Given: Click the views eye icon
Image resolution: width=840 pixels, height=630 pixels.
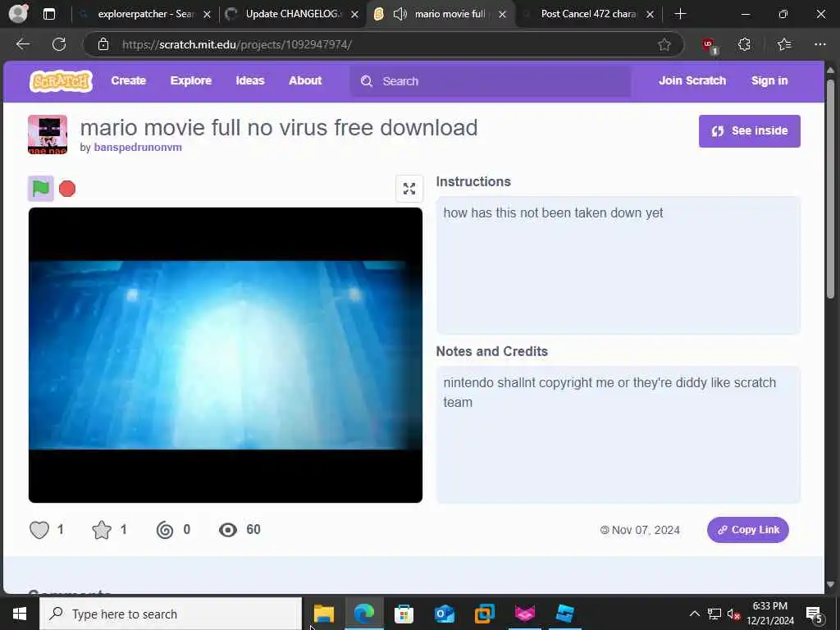Looking at the screenshot, I should coord(228,530).
